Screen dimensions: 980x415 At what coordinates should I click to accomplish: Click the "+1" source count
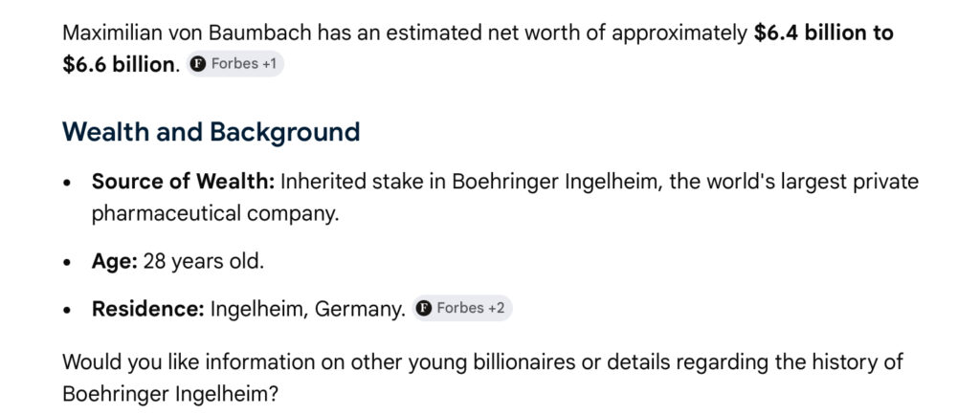click(268, 64)
